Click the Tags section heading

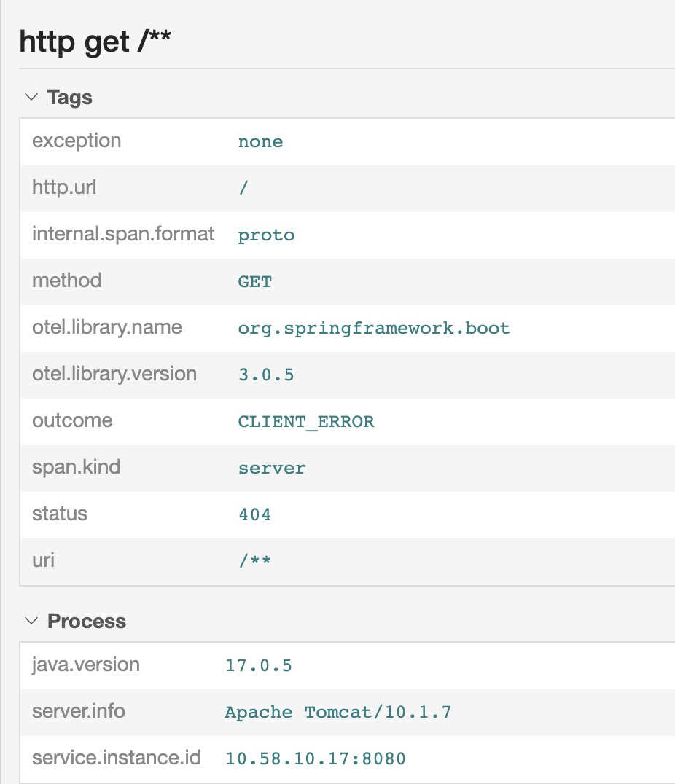[70, 97]
